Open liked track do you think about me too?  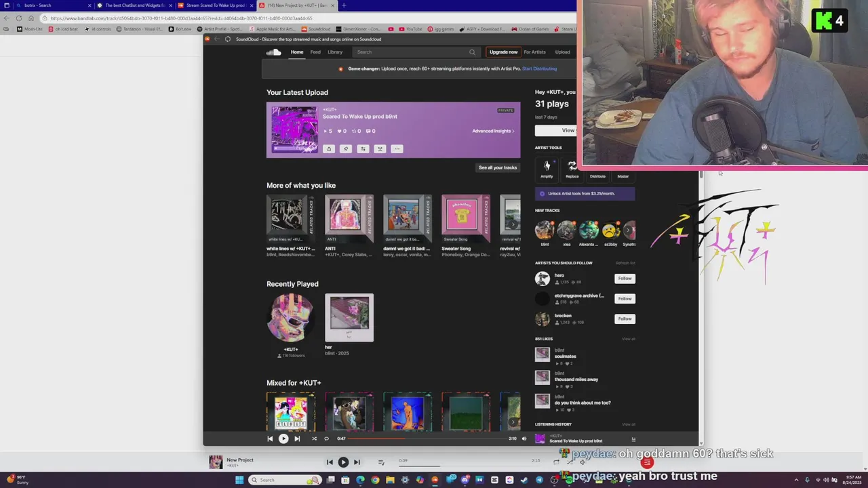(x=583, y=403)
